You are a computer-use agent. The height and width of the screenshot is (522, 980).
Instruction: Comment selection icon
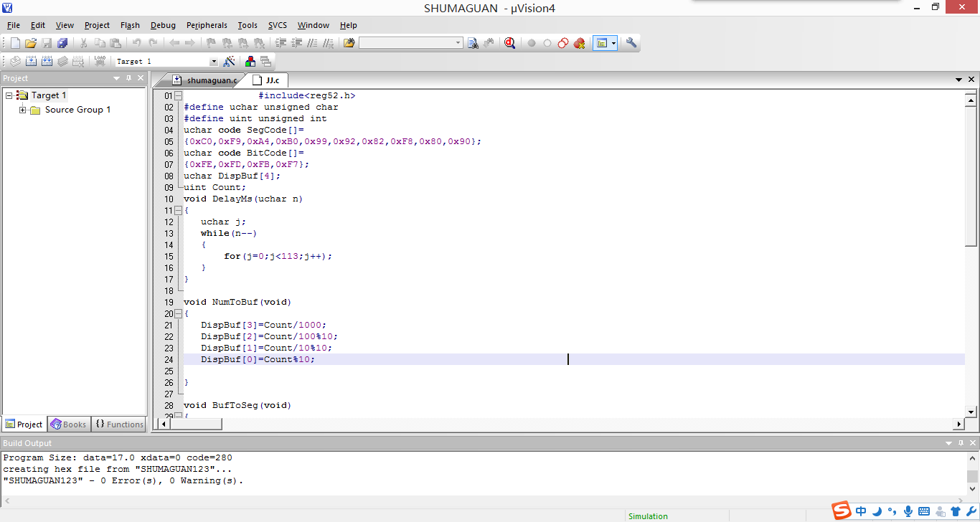coord(312,43)
